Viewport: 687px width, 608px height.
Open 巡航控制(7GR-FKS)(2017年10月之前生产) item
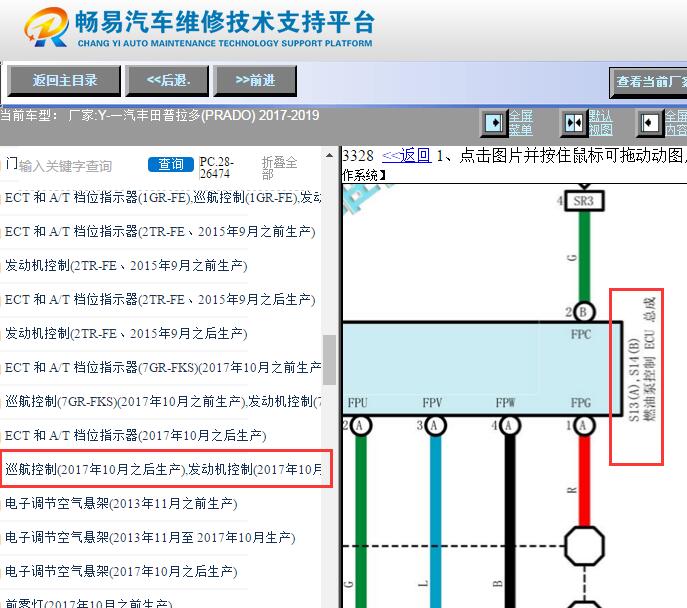[163, 402]
